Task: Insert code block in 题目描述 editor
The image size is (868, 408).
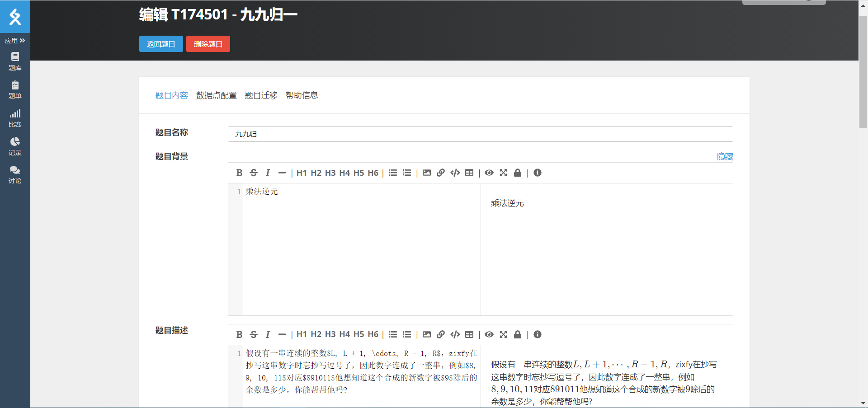Action: [455, 334]
